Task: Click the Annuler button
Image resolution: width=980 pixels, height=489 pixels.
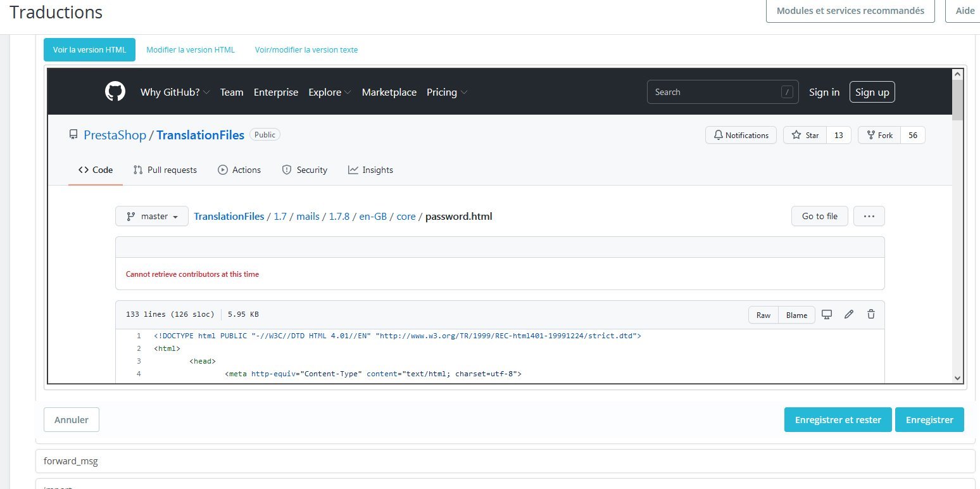Action: (72, 419)
